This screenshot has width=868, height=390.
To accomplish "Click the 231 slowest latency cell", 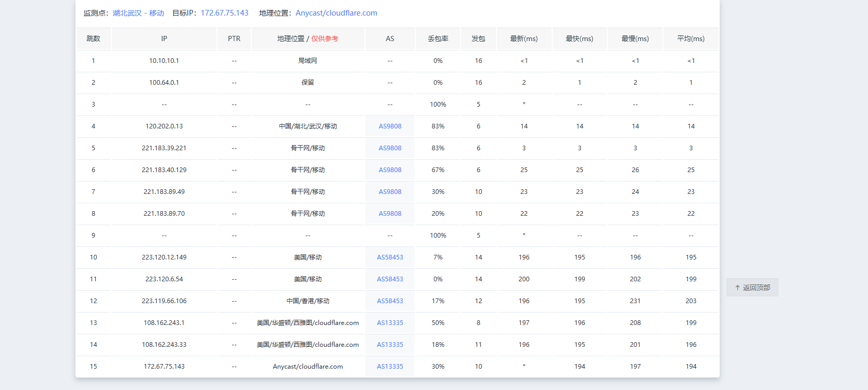I will (635, 301).
